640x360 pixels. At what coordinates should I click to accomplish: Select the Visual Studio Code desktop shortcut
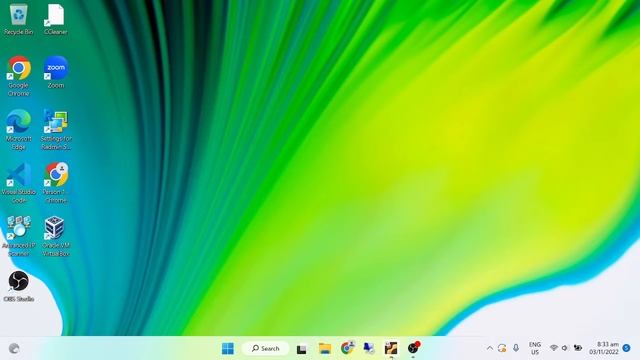[x=18, y=183]
